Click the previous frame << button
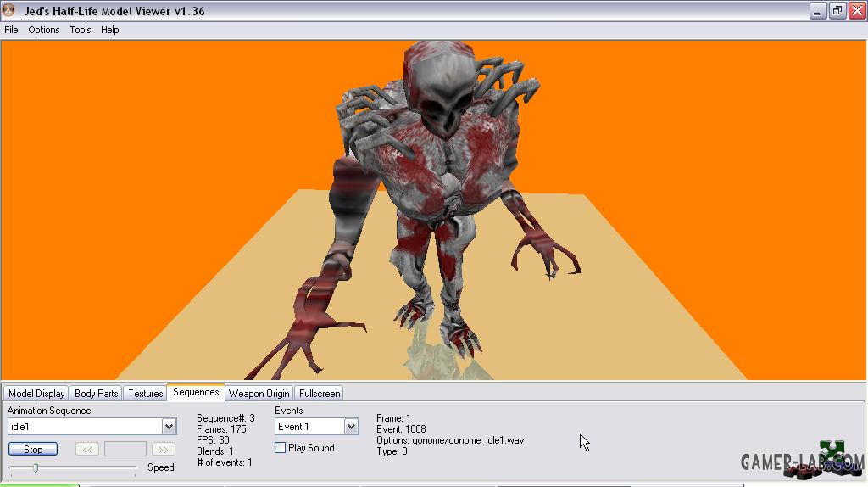The height and width of the screenshot is (487, 868). 87,450
